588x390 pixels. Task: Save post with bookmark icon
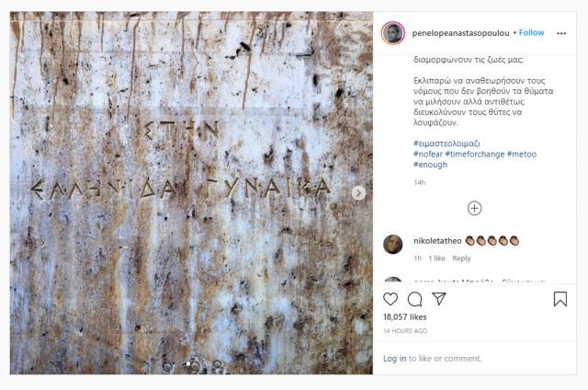click(560, 299)
